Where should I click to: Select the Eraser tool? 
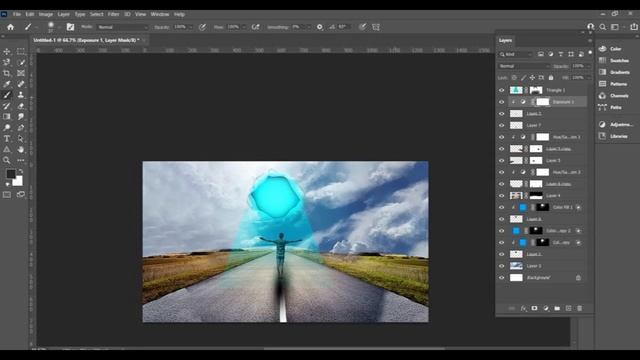[20, 106]
